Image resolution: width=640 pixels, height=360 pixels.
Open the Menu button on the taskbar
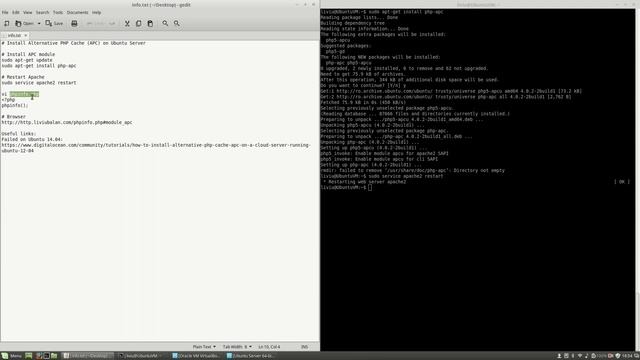pos(11,356)
